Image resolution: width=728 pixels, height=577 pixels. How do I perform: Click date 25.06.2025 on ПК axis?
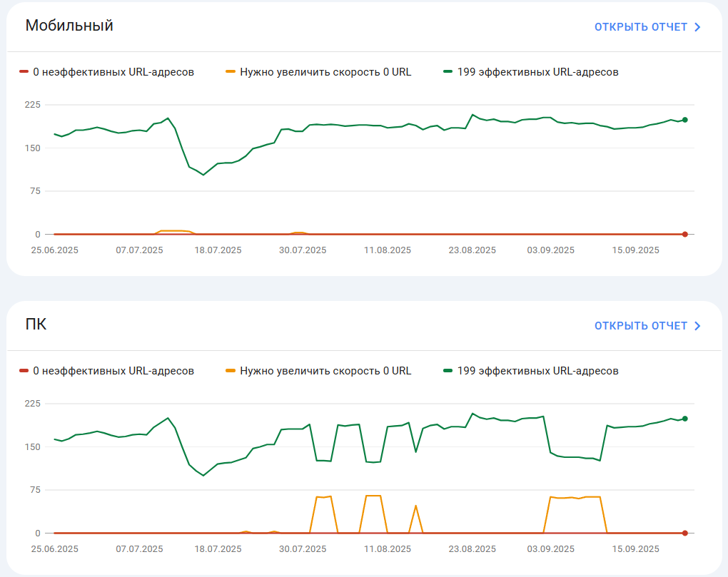pyautogui.click(x=55, y=548)
